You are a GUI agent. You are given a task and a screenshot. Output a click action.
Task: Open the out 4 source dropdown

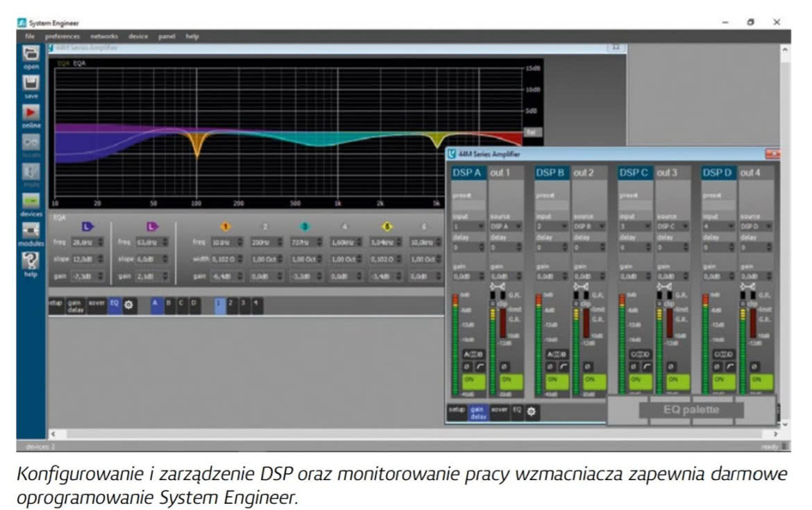click(756, 227)
